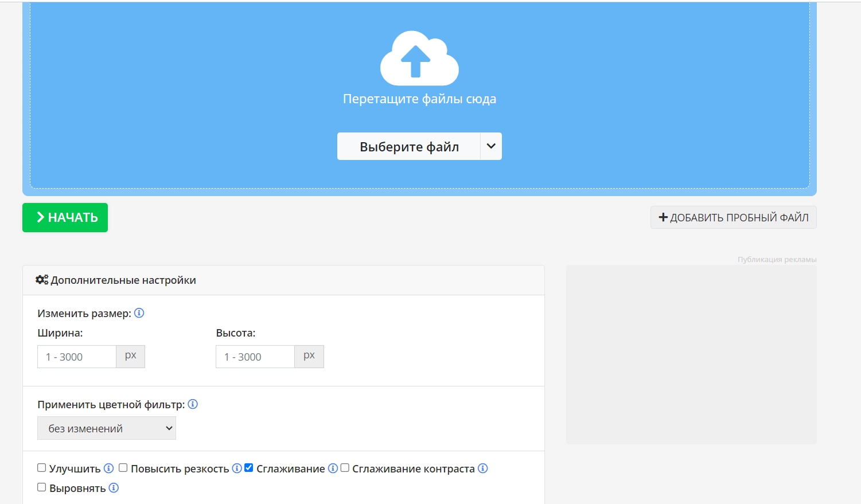Click the info icon beside Применить цветной фильтр

[193, 404]
